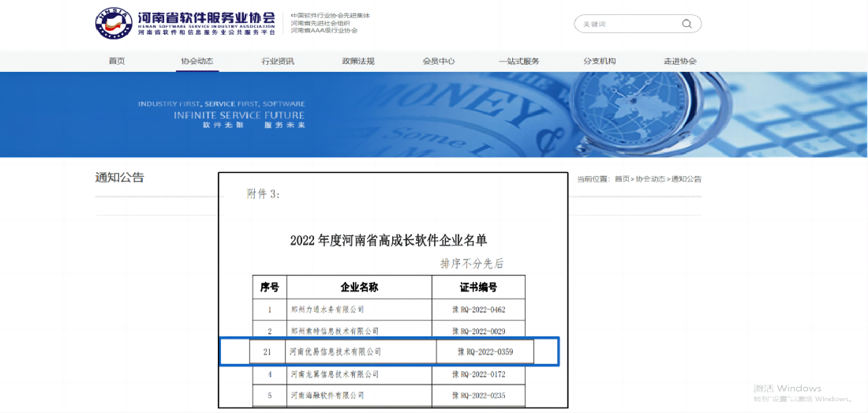
Task: Click certificate number 豫RQ-2022-0029
Action: (479, 331)
